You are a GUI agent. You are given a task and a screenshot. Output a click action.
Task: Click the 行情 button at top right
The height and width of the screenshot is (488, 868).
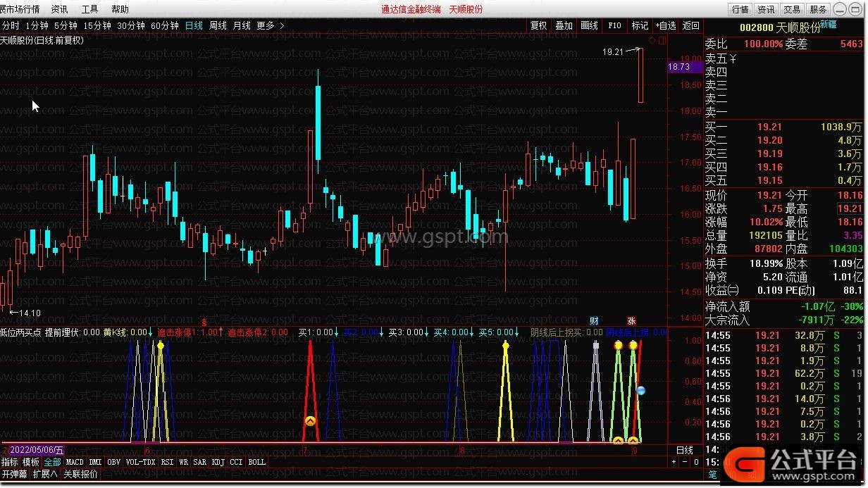[x=740, y=10]
